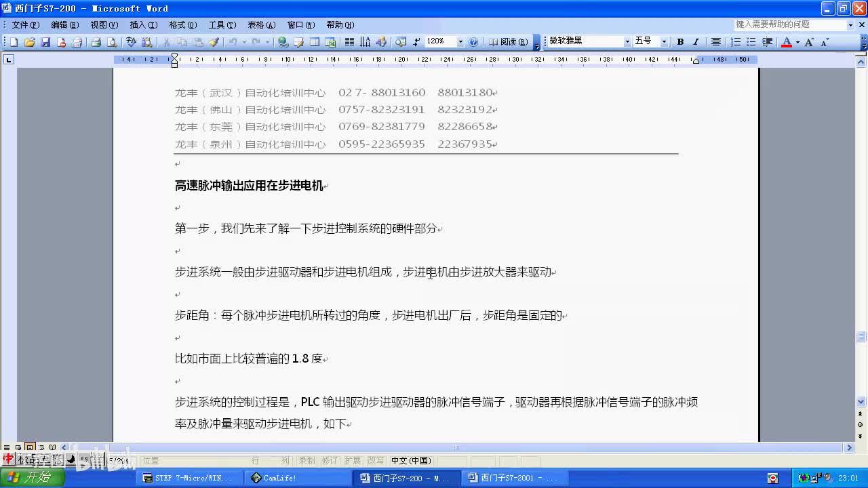Image resolution: width=868 pixels, height=488 pixels.
Task: Apply the red font color A
Action: [787, 42]
